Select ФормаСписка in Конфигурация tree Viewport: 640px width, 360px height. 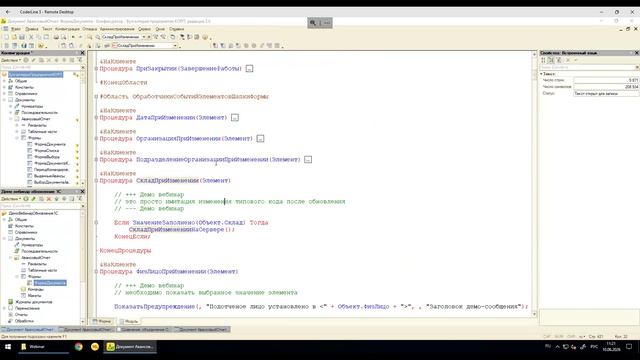47,151
